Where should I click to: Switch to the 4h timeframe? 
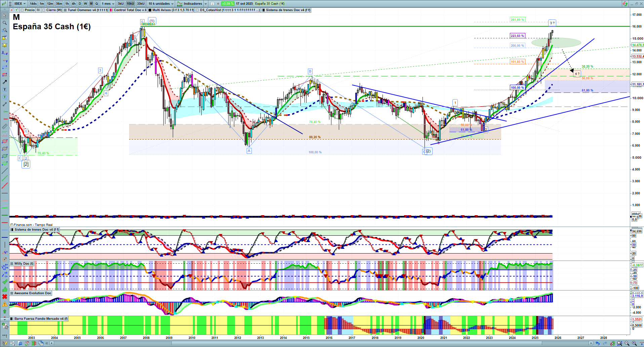74,4
